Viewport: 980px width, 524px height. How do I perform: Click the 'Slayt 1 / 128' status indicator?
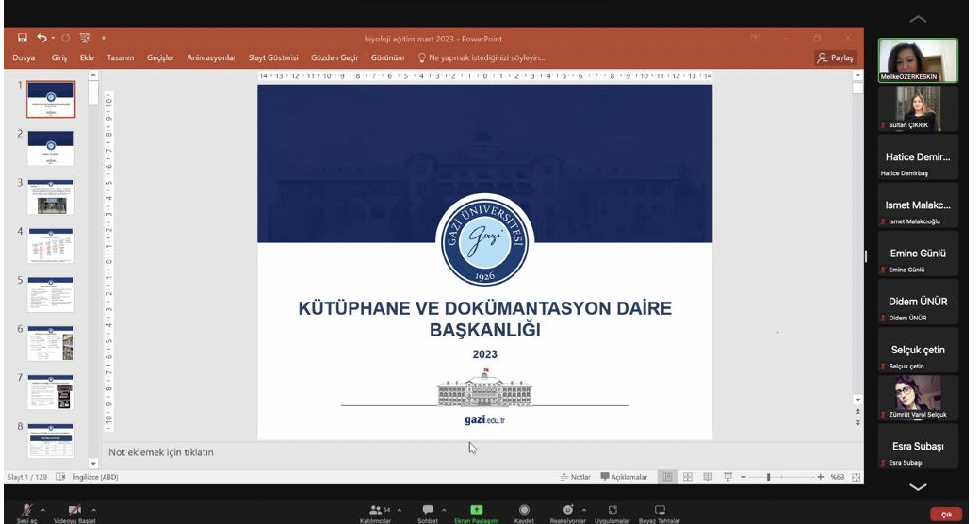coord(27,477)
